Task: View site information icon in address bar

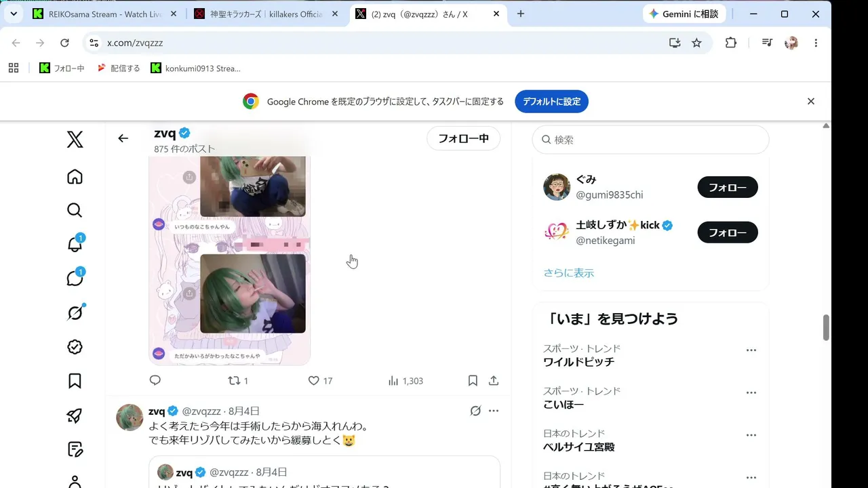Action: pyautogui.click(x=94, y=43)
